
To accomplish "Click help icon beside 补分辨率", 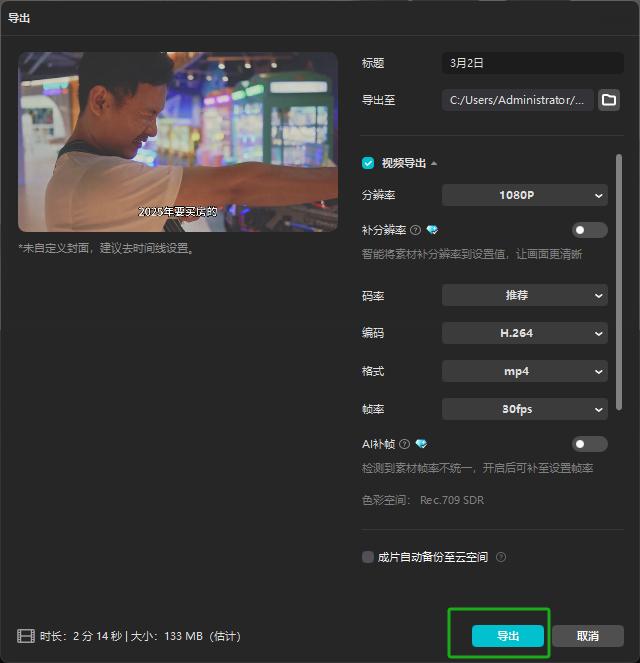I will [416, 230].
